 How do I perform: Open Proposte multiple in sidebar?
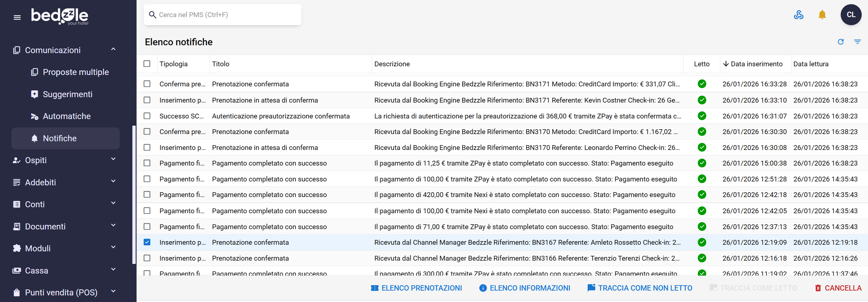(75, 72)
